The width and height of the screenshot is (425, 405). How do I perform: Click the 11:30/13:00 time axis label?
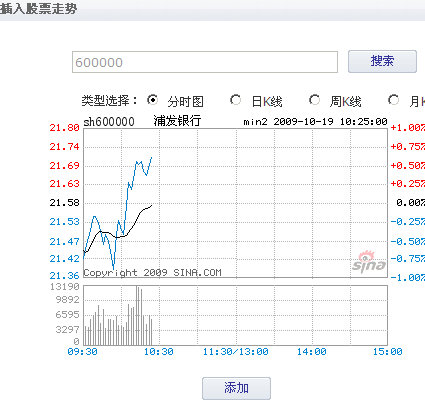pyautogui.click(x=236, y=352)
